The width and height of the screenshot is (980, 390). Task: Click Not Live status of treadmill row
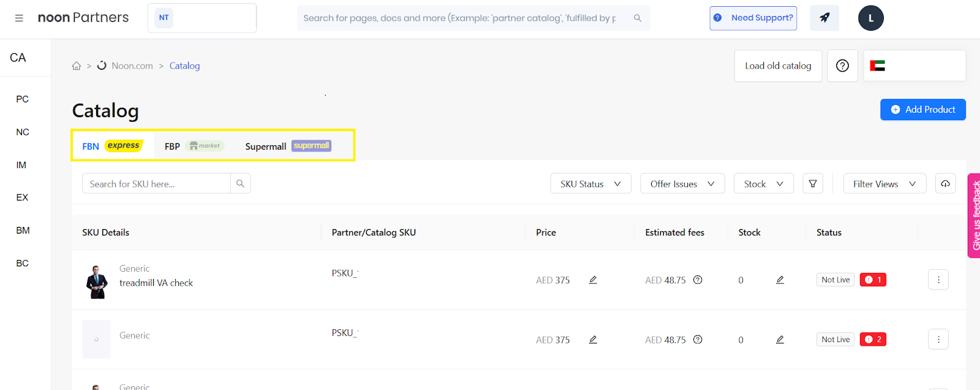click(x=835, y=280)
